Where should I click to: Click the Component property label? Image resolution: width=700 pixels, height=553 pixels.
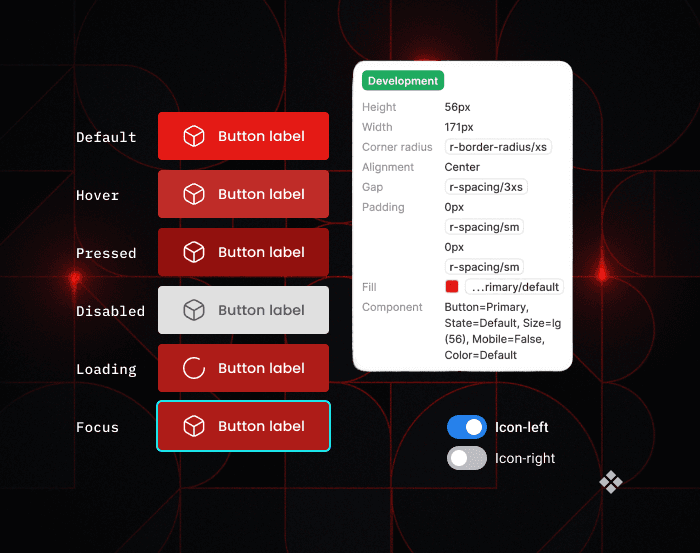[x=392, y=307]
